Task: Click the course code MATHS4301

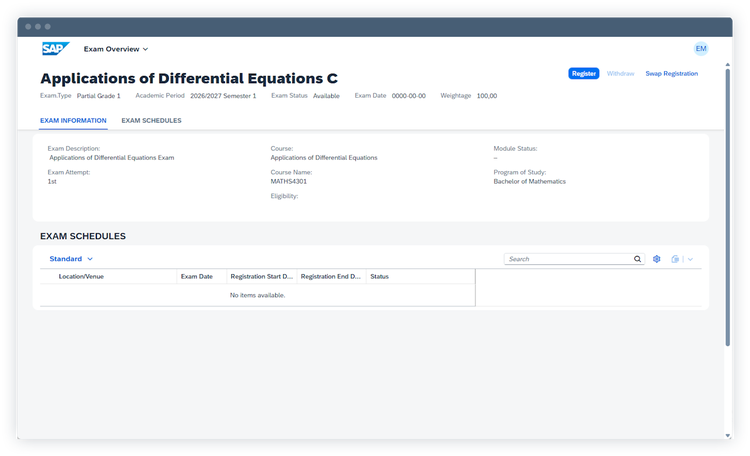Action: coord(288,181)
